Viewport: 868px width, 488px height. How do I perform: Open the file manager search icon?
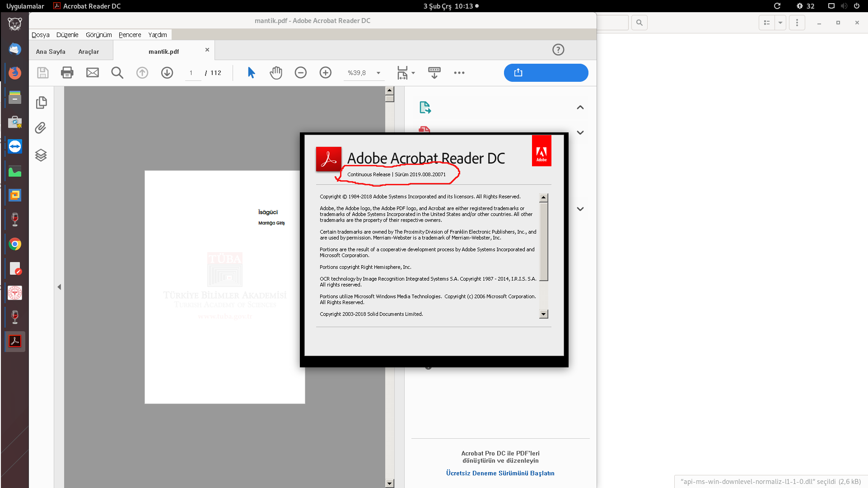639,23
